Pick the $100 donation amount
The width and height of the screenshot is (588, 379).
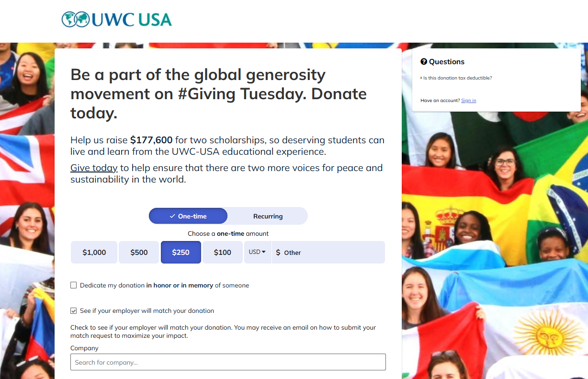click(223, 253)
